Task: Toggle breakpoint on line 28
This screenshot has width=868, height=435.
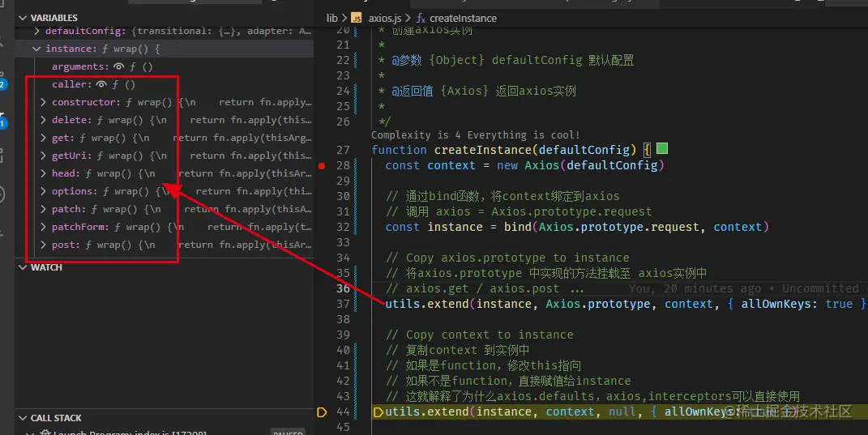Action: [322, 165]
